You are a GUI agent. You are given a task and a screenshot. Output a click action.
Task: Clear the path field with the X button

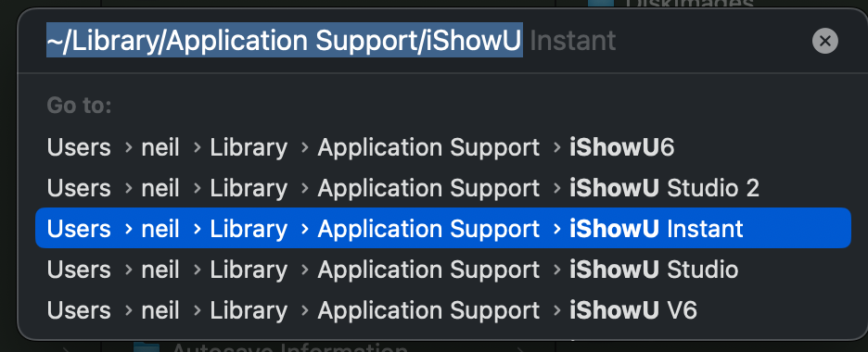[x=824, y=41]
